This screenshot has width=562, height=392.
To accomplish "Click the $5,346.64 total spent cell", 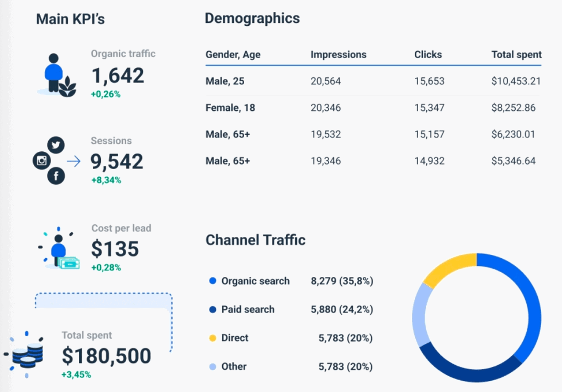I will pyautogui.click(x=513, y=161).
